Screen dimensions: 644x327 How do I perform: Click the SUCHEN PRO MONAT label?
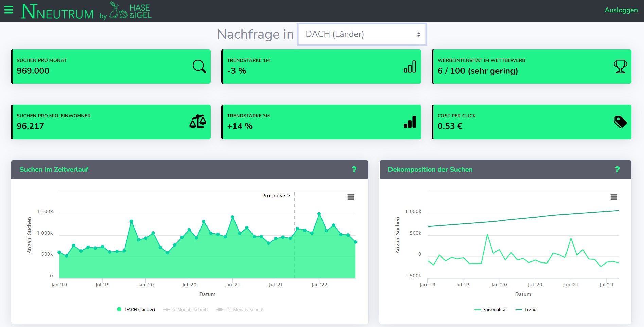(41, 60)
